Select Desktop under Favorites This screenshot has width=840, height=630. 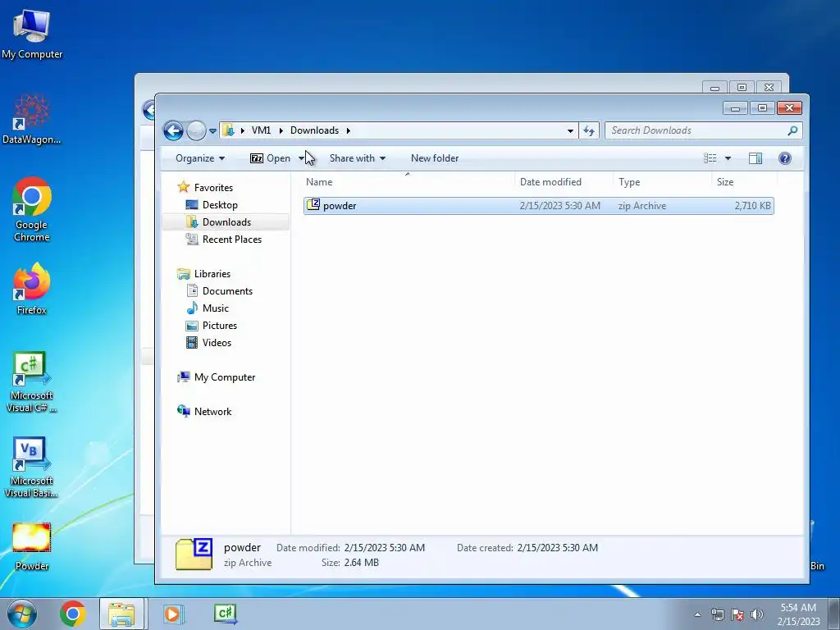[220, 204]
